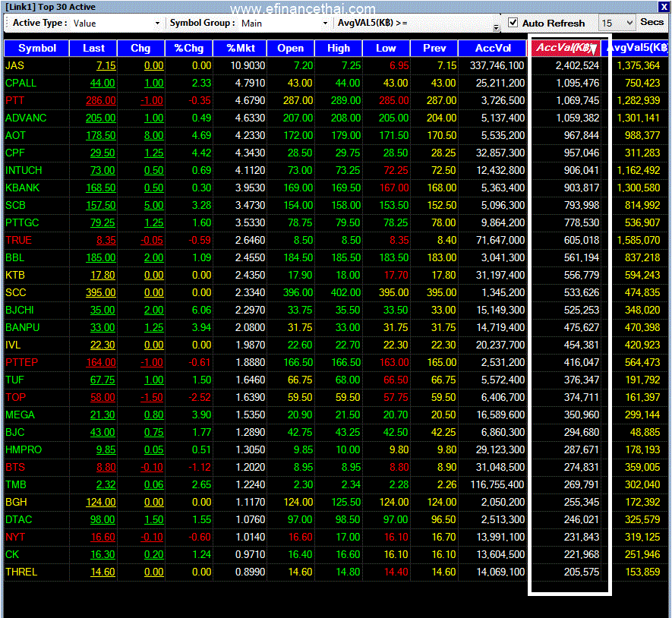This screenshot has width=672, height=618.
Task: Click BJCHI %Chg cell 6.06
Action: click(201, 311)
